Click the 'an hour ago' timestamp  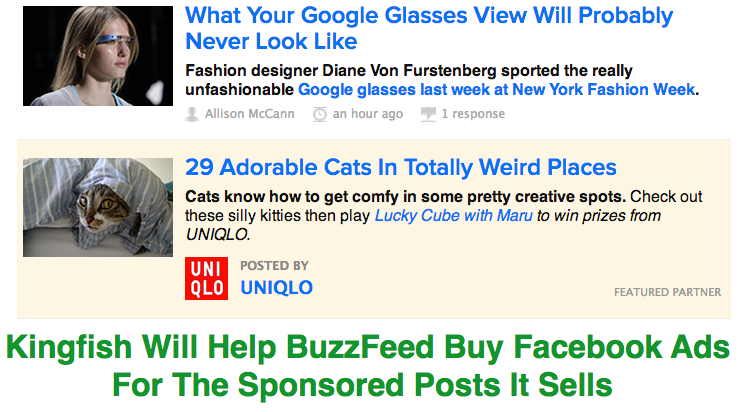[x=367, y=114]
